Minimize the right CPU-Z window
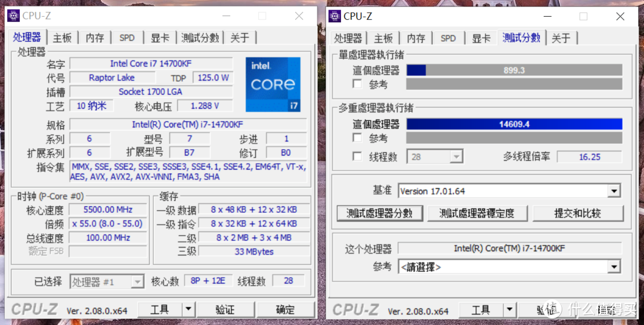The height and width of the screenshot is (325, 644). coord(547,16)
